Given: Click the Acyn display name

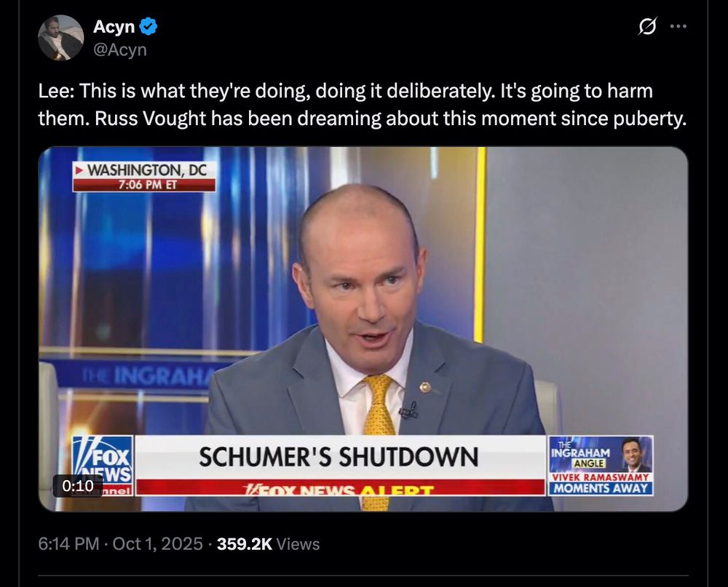Looking at the screenshot, I should [114, 26].
